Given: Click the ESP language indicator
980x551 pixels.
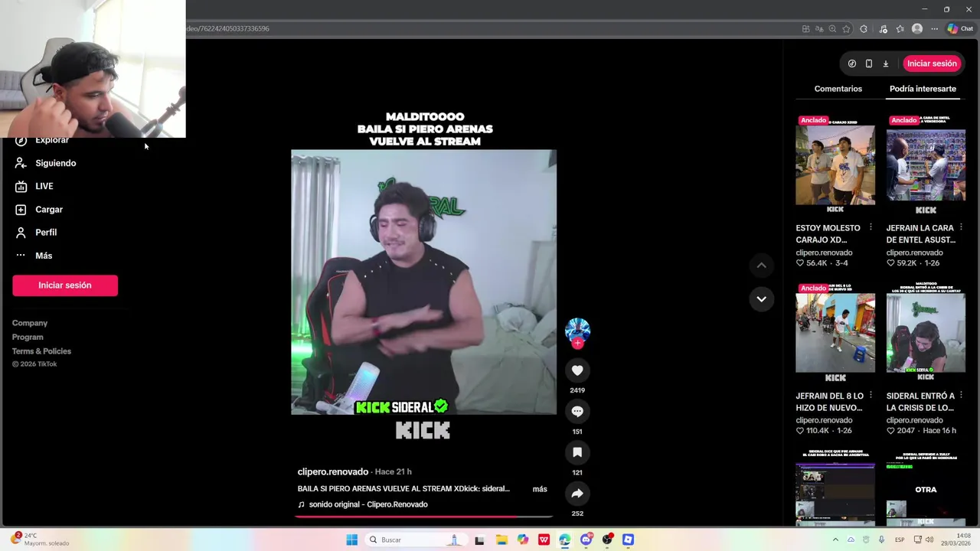Looking at the screenshot, I should (x=900, y=540).
